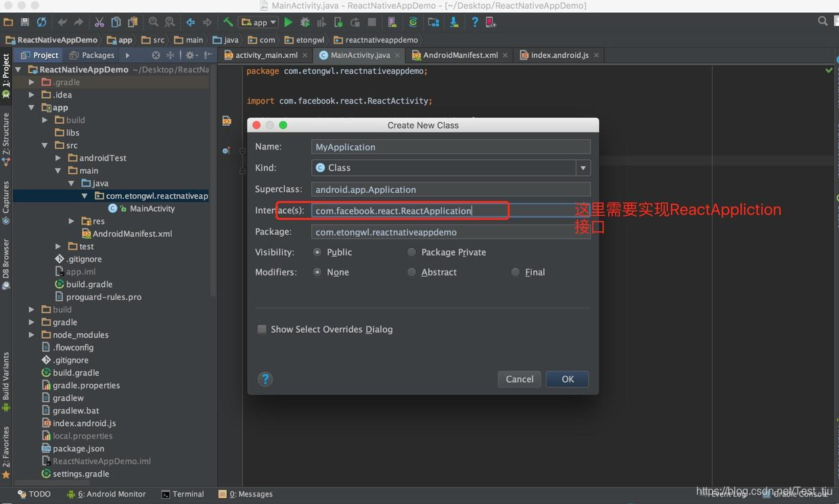Click the 'src' breadcrumb

(153, 40)
